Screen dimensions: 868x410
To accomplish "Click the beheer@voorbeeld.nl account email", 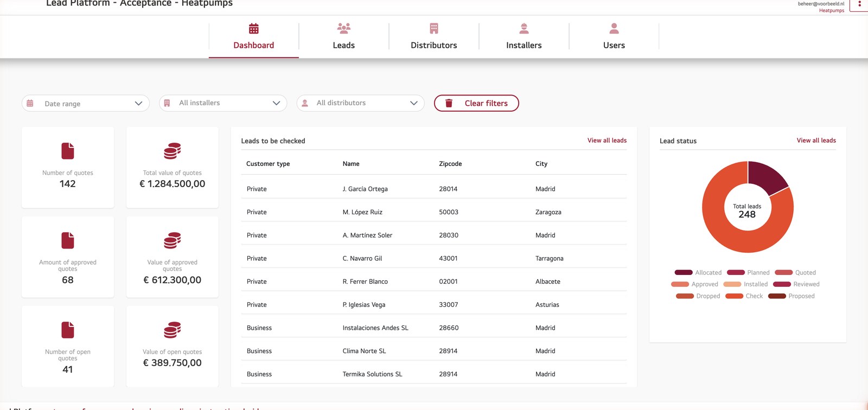I will 821,4.
